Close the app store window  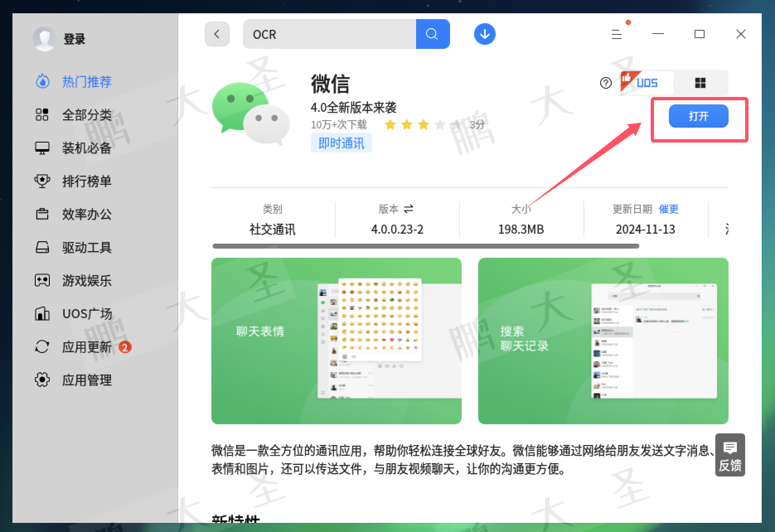(x=741, y=34)
